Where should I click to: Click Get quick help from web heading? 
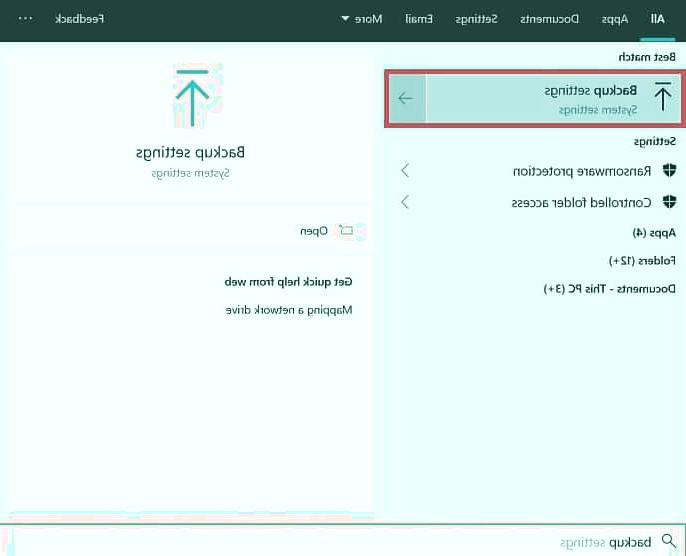pyautogui.click(x=288, y=282)
